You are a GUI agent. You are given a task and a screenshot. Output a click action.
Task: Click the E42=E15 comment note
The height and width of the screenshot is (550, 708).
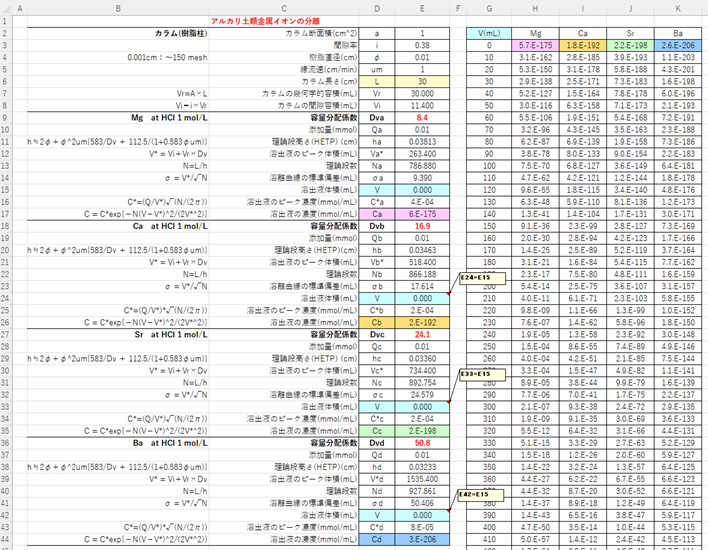[x=480, y=495]
